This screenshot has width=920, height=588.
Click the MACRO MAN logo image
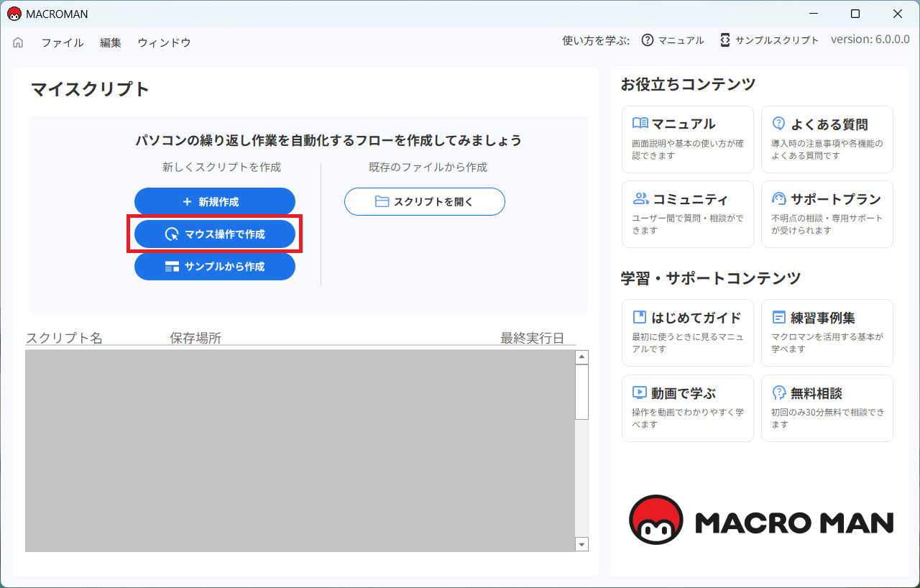click(x=761, y=520)
